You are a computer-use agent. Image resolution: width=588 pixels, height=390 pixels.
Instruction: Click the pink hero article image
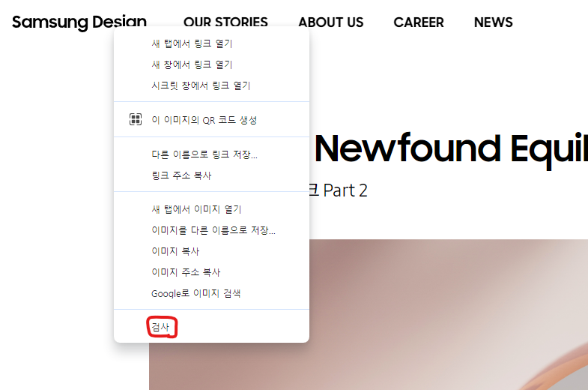449,314
